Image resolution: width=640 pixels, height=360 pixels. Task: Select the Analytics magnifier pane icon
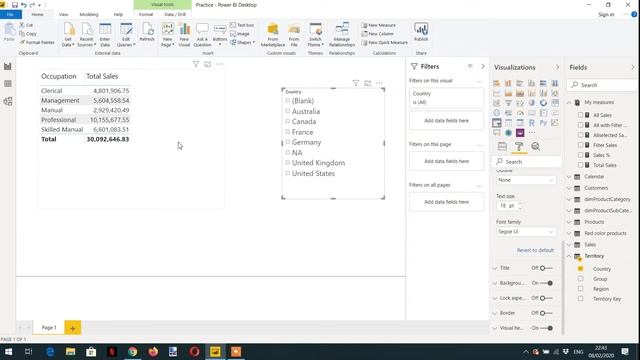536,147
